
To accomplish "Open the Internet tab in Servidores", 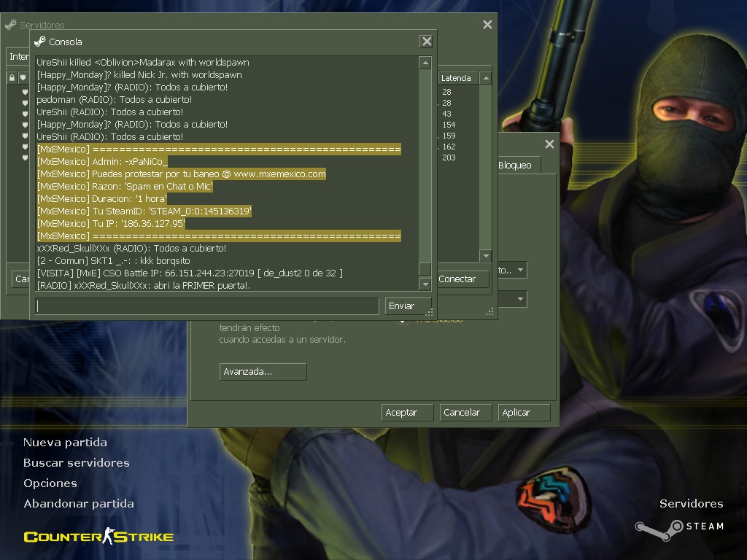I will (x=18, y=57).
